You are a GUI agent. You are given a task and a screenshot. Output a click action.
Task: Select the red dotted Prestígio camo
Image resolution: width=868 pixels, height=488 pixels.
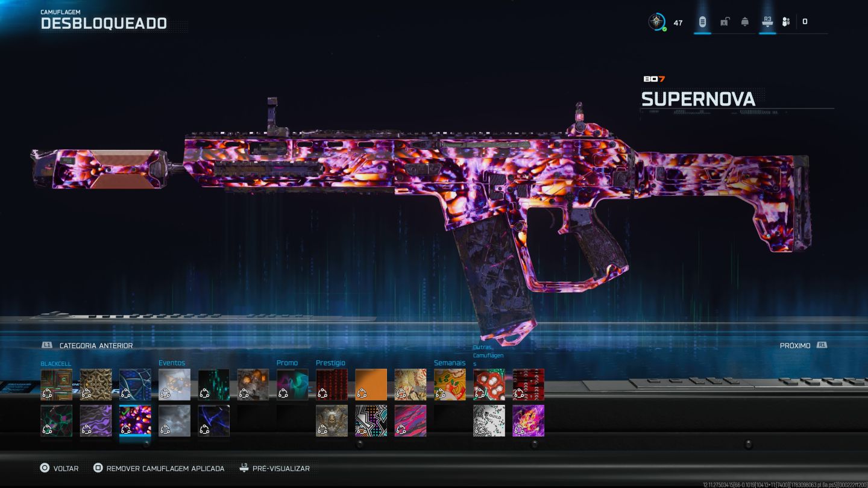[332, 384]
